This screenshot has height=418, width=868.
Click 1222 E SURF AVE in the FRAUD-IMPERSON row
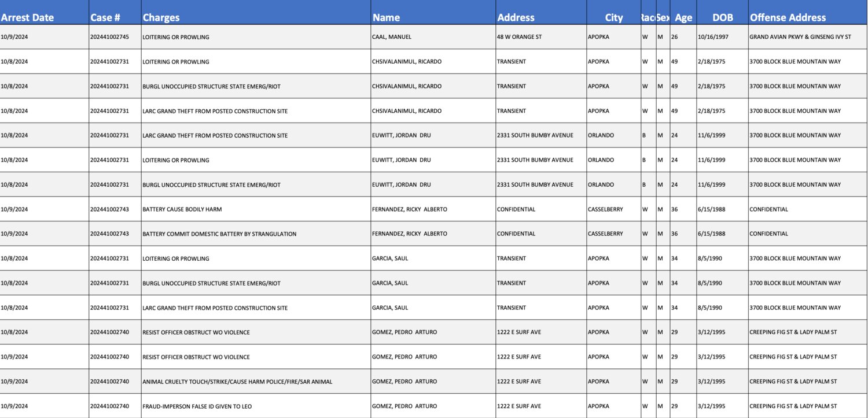518,406
